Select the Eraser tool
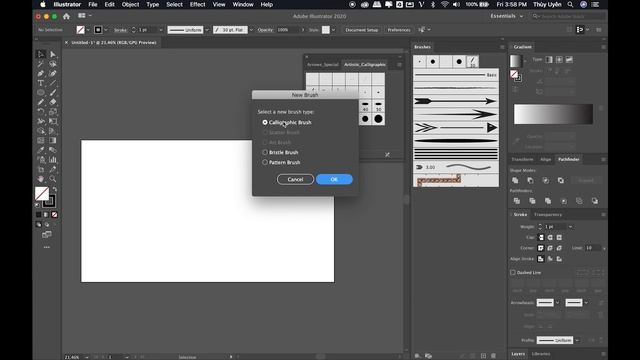The width and height of the screenshot is (640, 360). point(53,102)
